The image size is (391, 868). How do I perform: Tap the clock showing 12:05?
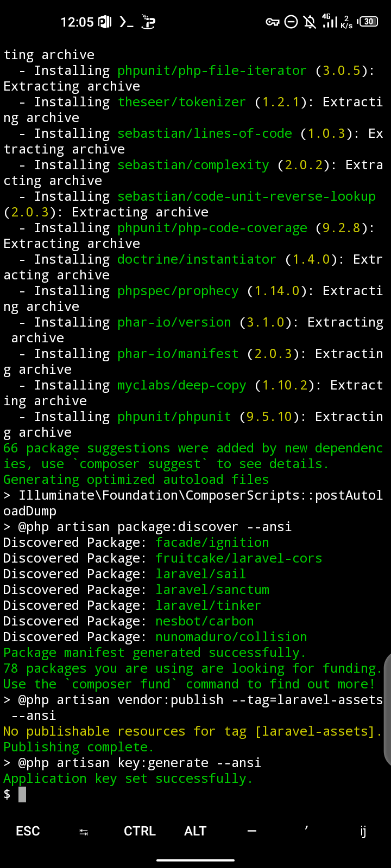[x=77, y=22]
